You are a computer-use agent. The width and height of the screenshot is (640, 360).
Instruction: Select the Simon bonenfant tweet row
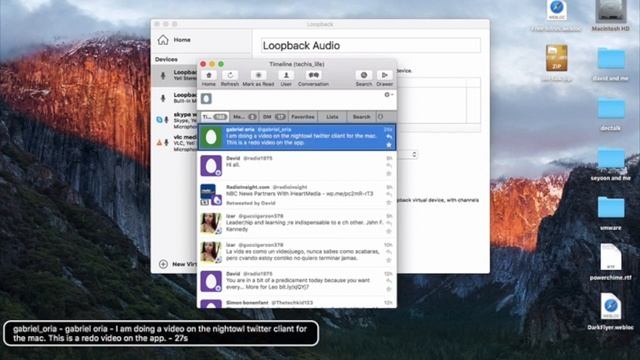(x=297, y=303)
